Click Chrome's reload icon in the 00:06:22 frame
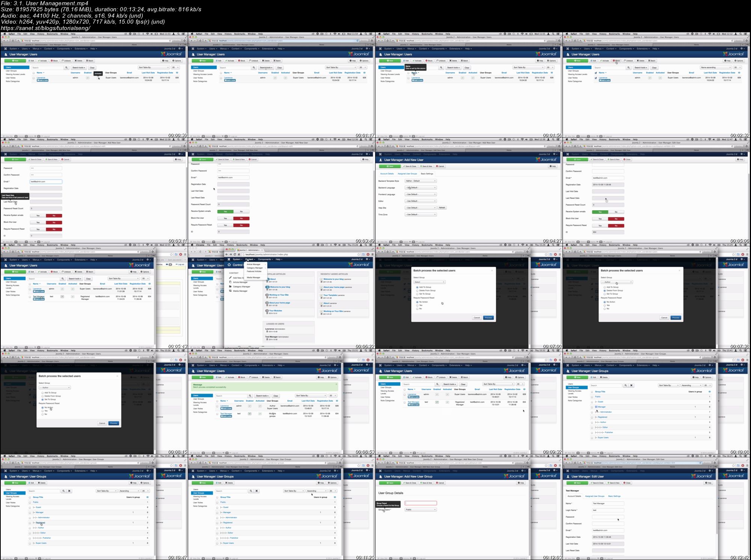 [x=235, y=254]
